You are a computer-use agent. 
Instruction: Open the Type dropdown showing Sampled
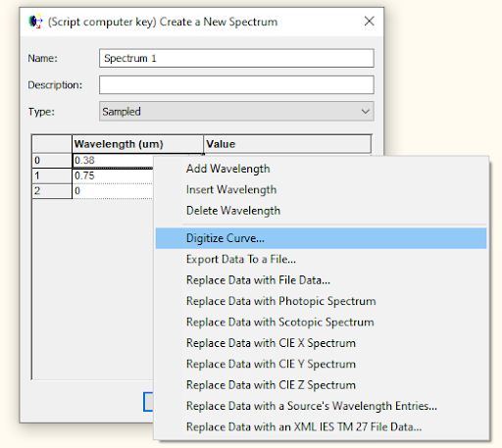coord(236,112)
